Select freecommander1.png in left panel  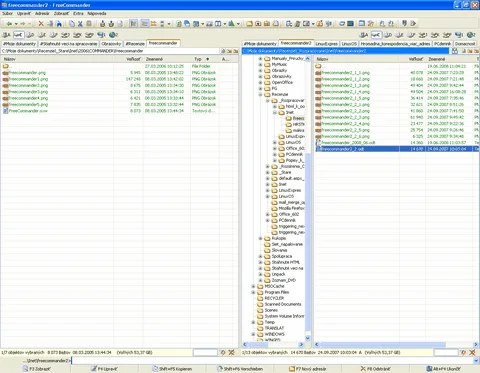pyautogui.click(x=28, y=79)
